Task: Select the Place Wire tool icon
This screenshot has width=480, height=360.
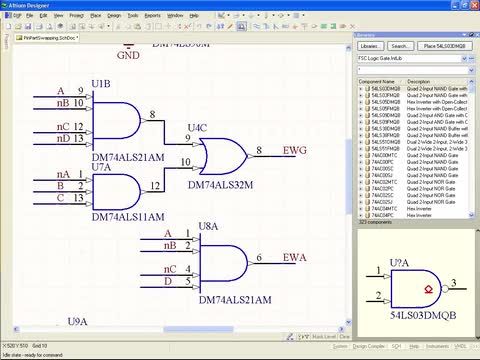Action: point(256,26)
